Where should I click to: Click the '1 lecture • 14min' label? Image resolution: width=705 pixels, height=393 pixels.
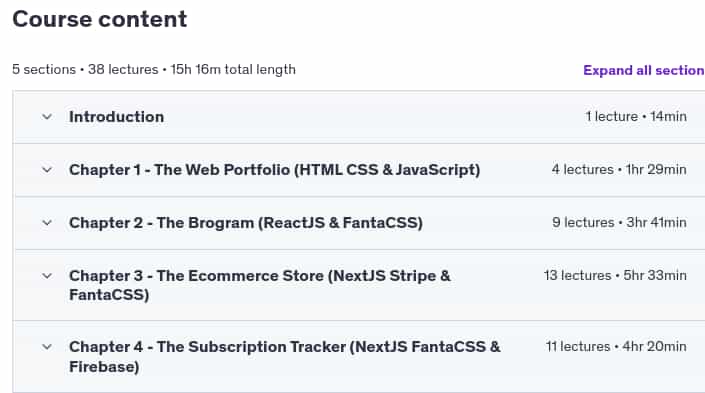(x=636, y=116)
